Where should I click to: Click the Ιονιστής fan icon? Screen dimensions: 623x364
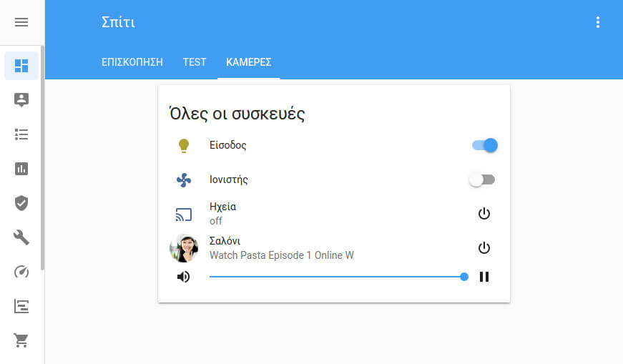(x=184, y=180)
